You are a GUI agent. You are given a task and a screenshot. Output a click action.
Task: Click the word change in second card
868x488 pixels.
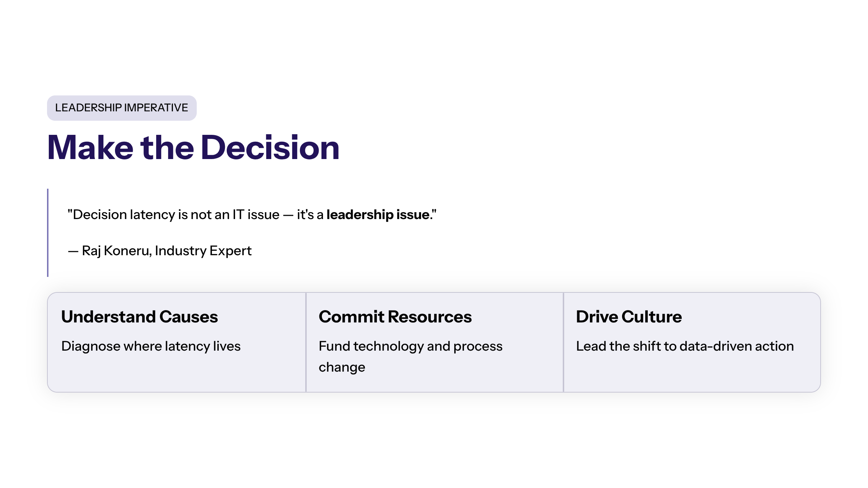(x=342, y=367)
